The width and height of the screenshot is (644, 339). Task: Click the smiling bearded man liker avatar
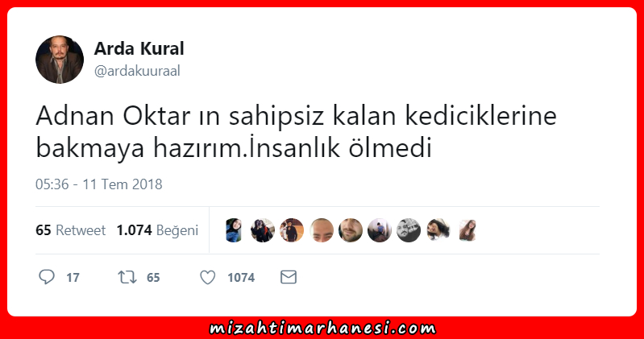[351, 230]
